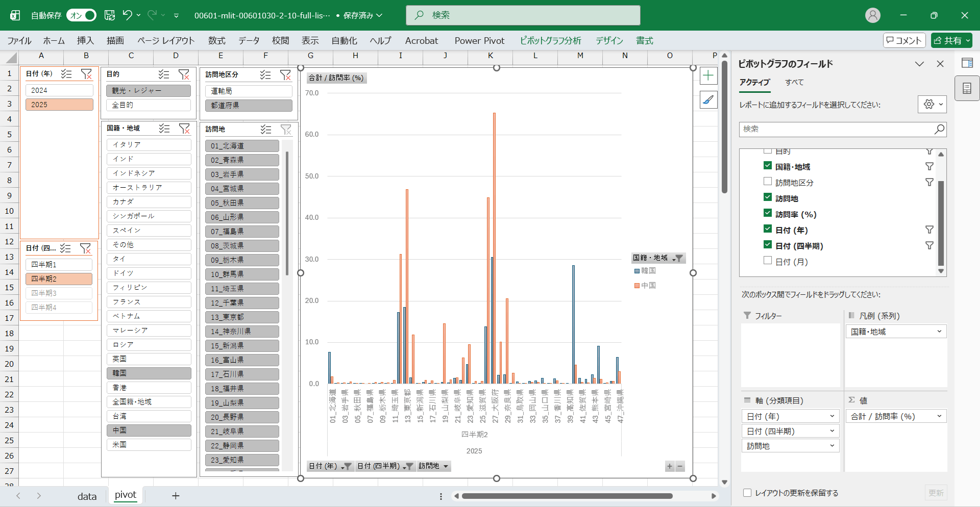Screen dimensions: 980x507
Task: Click the field search input box
Action: pos(837,129)
